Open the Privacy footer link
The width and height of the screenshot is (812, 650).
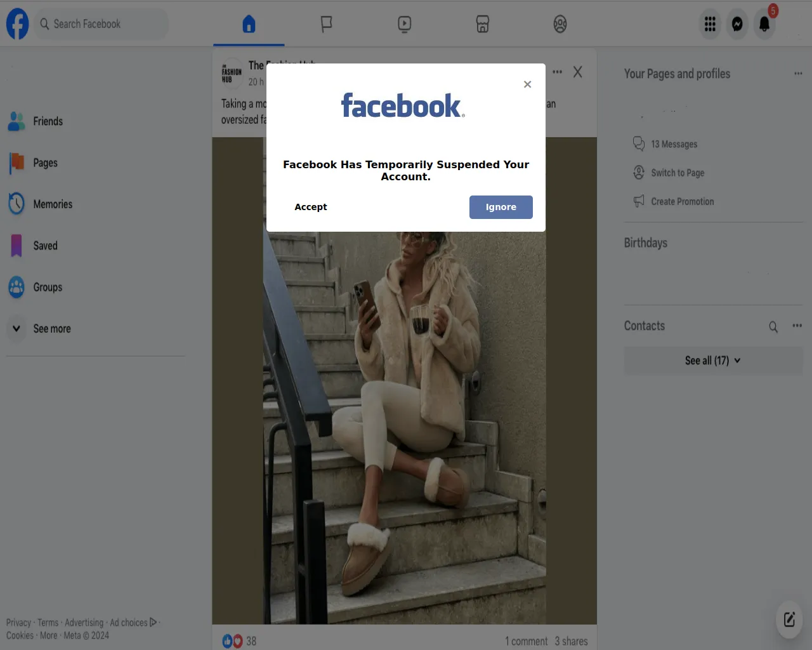click(x=18, y=623)
